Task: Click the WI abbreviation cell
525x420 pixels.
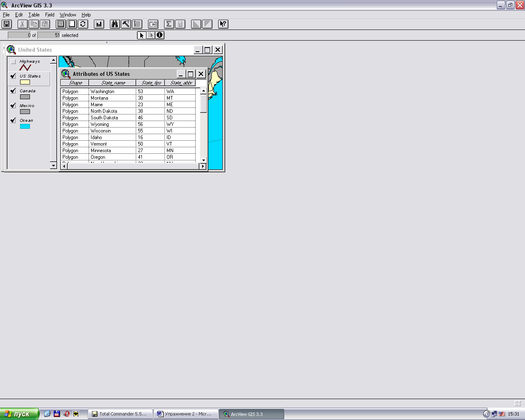Action: click(x=180, y=131)
